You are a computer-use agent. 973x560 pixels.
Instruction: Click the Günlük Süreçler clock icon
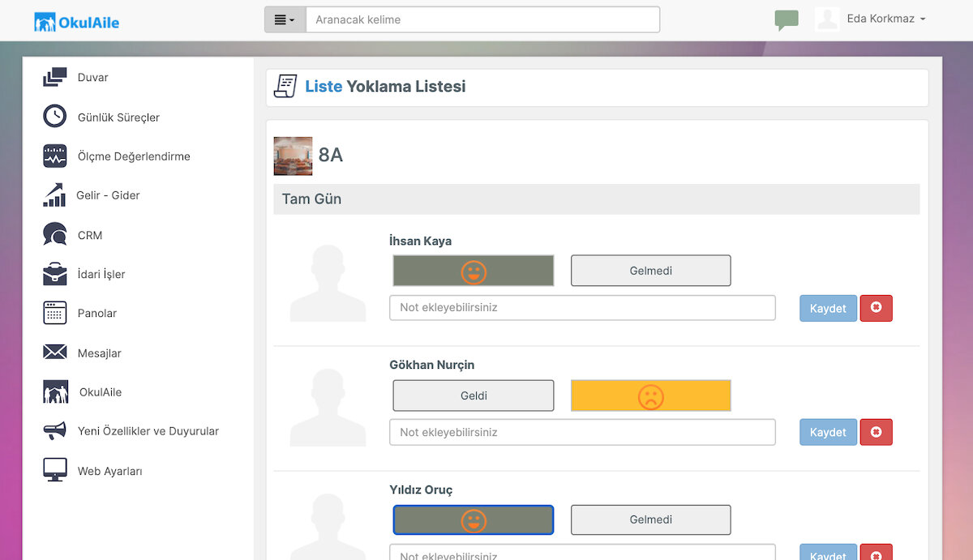(54, 117)
